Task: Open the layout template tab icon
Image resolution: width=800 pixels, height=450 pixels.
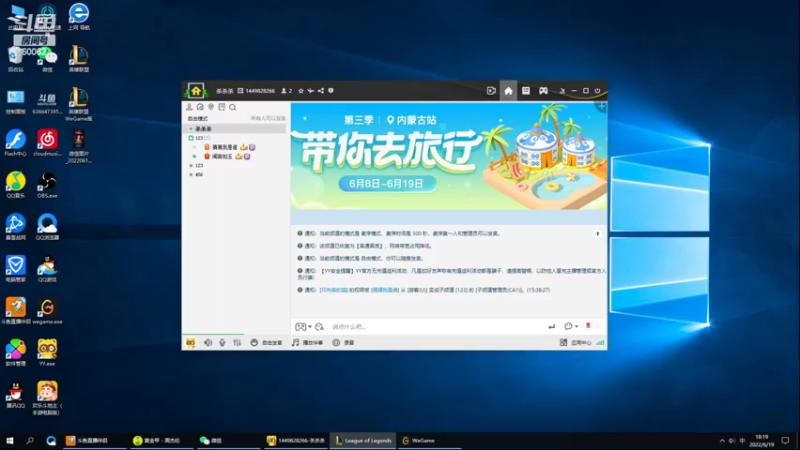Action: pos(526,91)
